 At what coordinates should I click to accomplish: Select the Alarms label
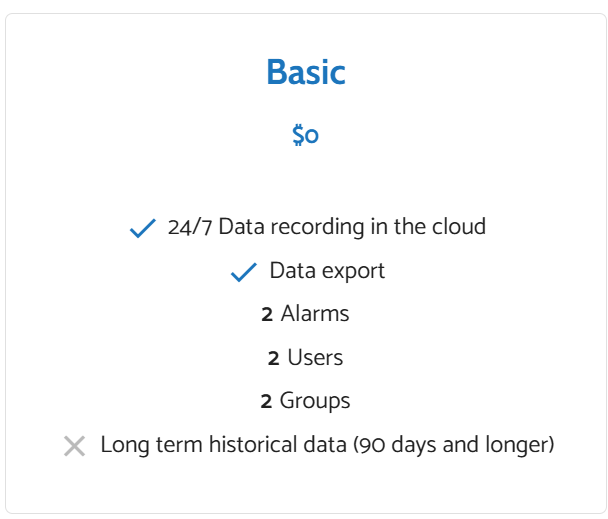[x=315, y=314]
